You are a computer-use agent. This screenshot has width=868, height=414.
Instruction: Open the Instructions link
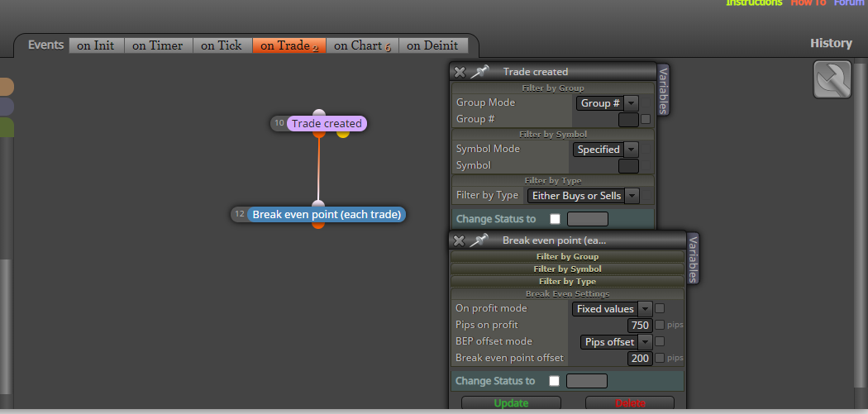[x=754, y=2]
